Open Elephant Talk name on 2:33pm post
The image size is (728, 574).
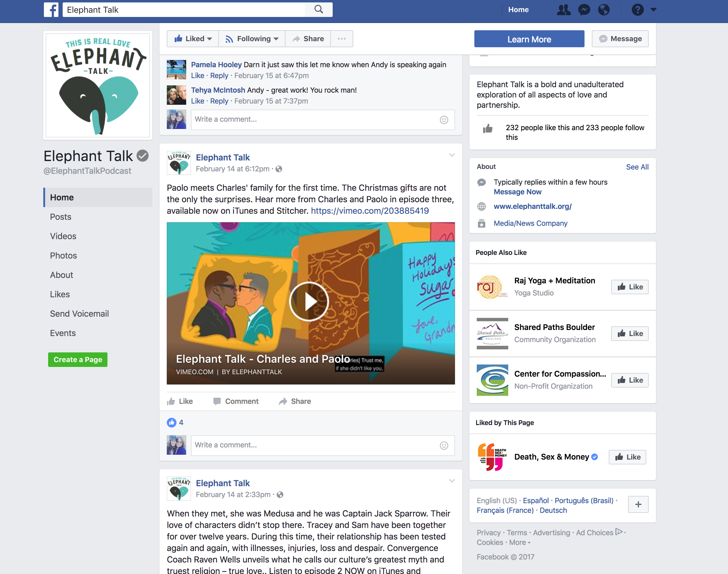click(x=223, y=483)
